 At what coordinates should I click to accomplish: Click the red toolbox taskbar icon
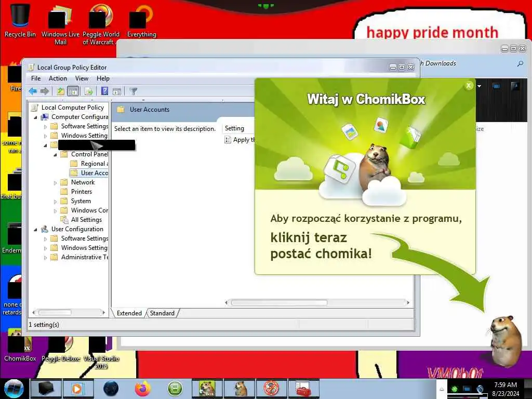click(303, 389)
